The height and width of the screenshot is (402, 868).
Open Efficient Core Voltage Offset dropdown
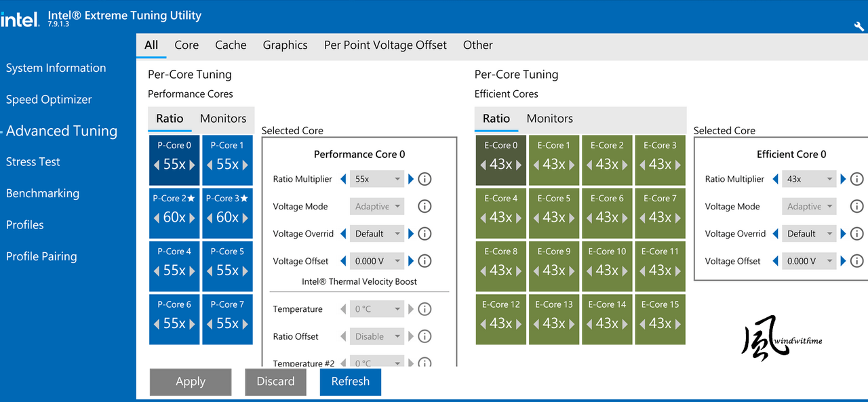point(809,261)
